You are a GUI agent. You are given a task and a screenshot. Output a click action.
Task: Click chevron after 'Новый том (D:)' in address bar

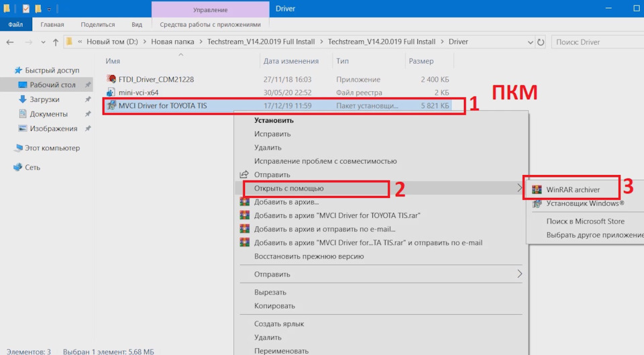[145, 42]
